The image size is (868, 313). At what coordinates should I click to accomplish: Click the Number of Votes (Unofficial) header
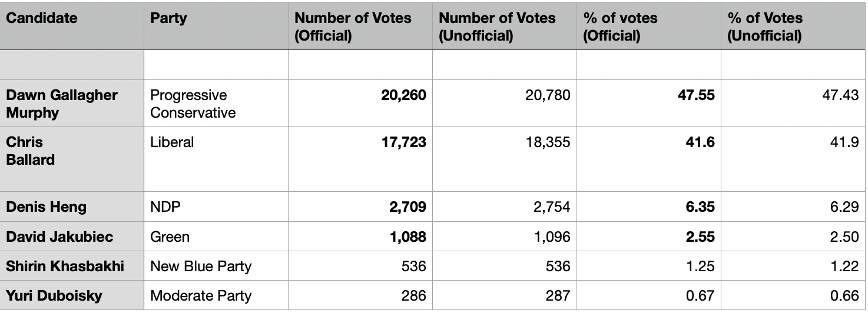point(505,26)
